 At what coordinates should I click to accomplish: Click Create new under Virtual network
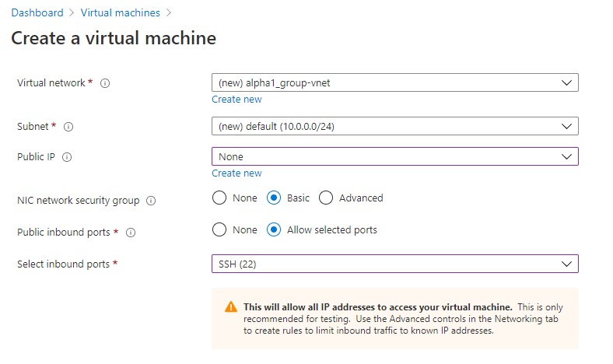tap(236, 100)
